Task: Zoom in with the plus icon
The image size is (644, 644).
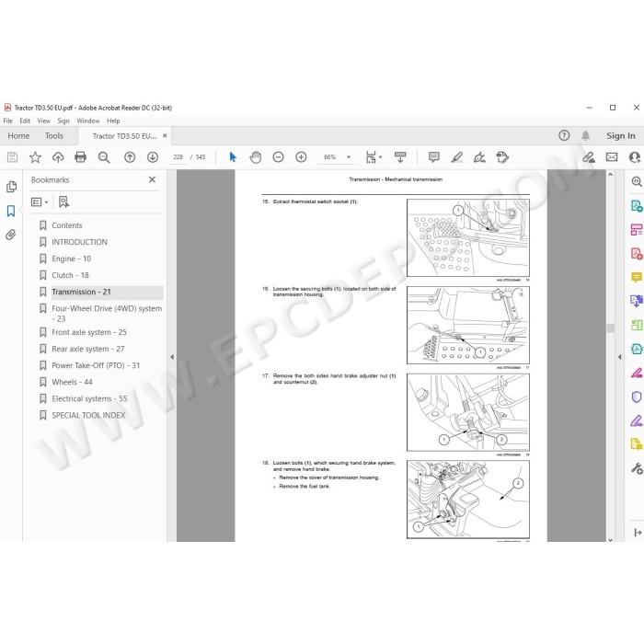Action: click(x=301, y=157)
